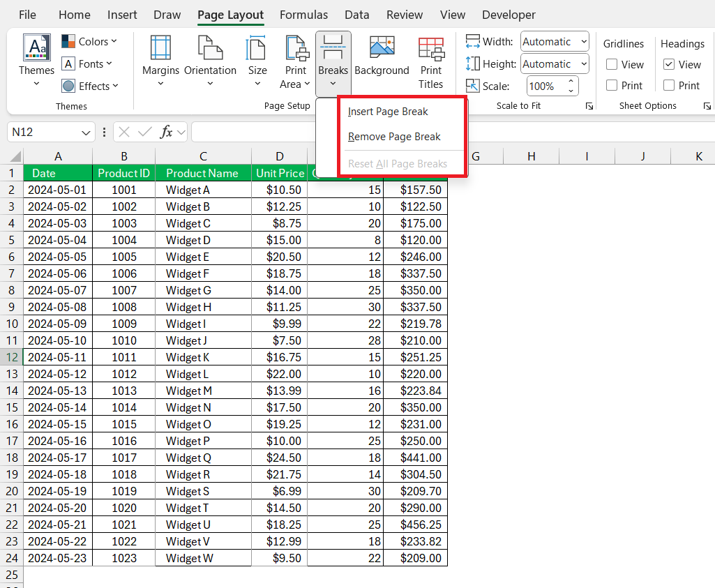
Task: Enable Print for Gridlines
Action: click(613, 85)
